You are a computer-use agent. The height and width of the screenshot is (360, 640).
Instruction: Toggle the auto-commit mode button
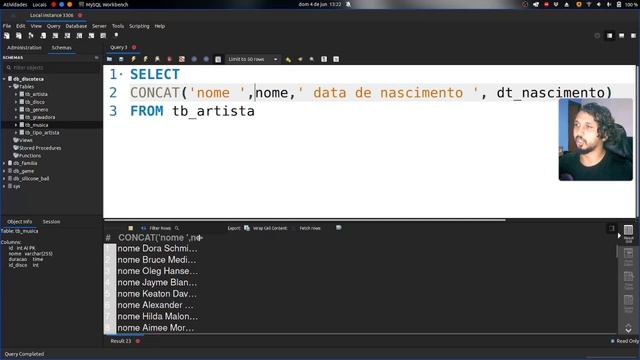[218, 59]
